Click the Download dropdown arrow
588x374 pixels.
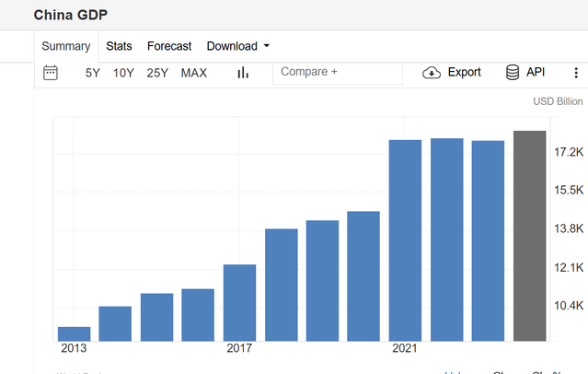point(267,46)
